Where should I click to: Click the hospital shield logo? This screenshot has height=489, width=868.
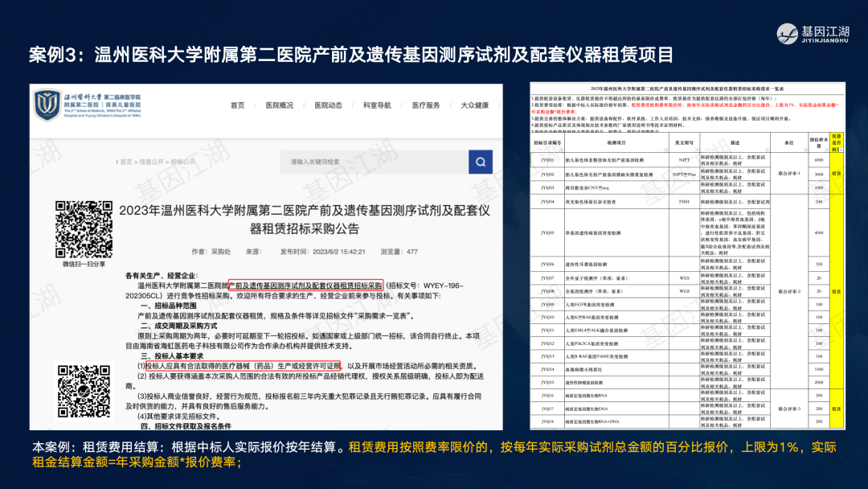click(x=47, y=105)
